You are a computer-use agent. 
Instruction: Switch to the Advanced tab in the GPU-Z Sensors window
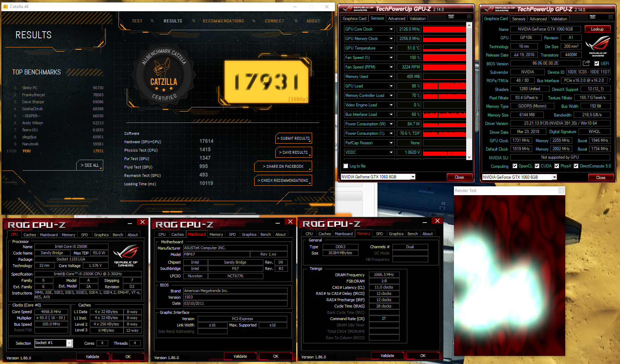coord(397,19)
